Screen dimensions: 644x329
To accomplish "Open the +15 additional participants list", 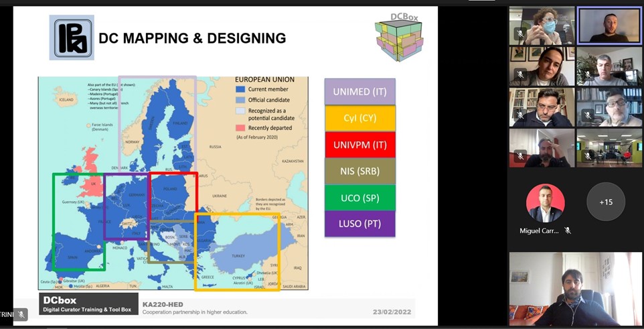I will (x=605, y=202).
